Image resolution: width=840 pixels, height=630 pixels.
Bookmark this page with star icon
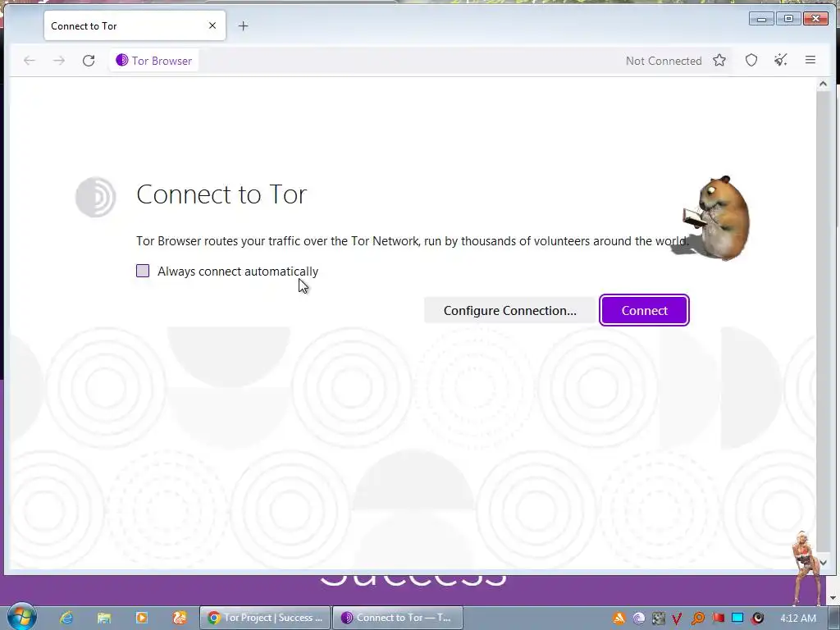pyautogui.click(x=719, y=60)
